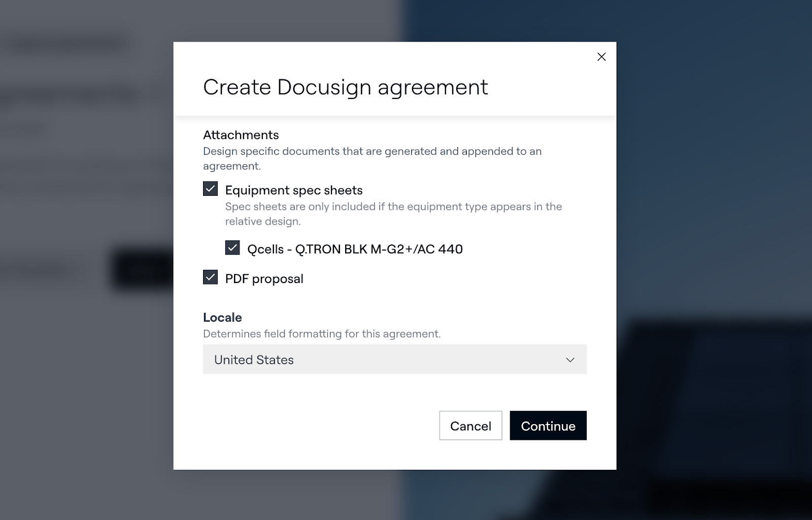This screenshot has height=520, width=812.
Task: Click the "PDF proposal" label text
Action: click(264, 279)
